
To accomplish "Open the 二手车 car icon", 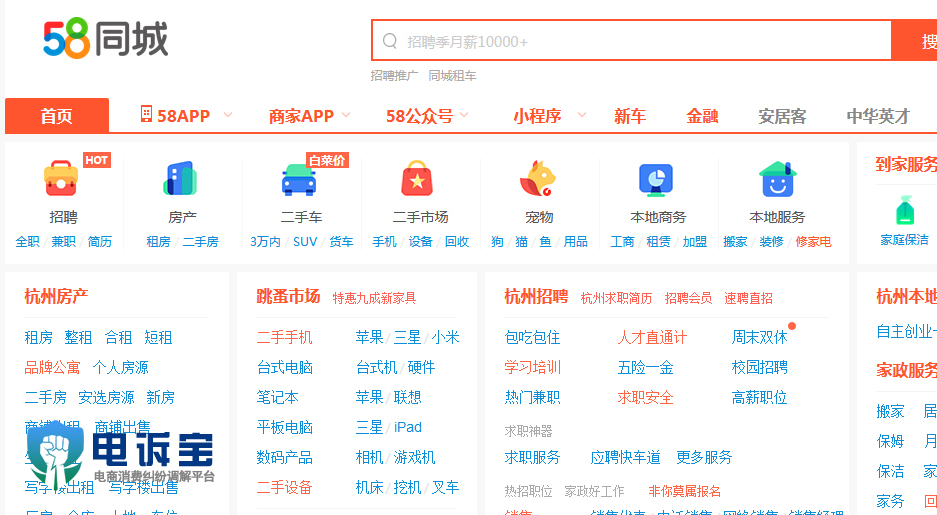I will 299,179.
